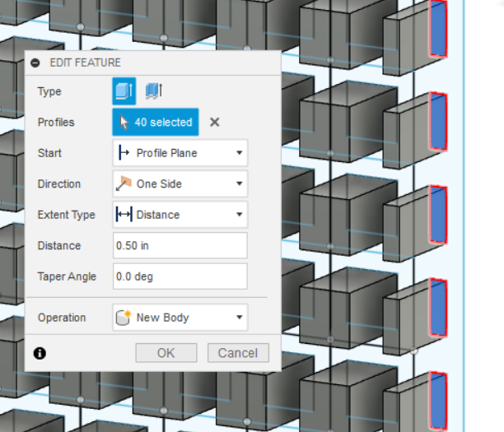Click the Taper Angle label
The height and width of the screenshot is (432, 504).
tap(67, 276)
